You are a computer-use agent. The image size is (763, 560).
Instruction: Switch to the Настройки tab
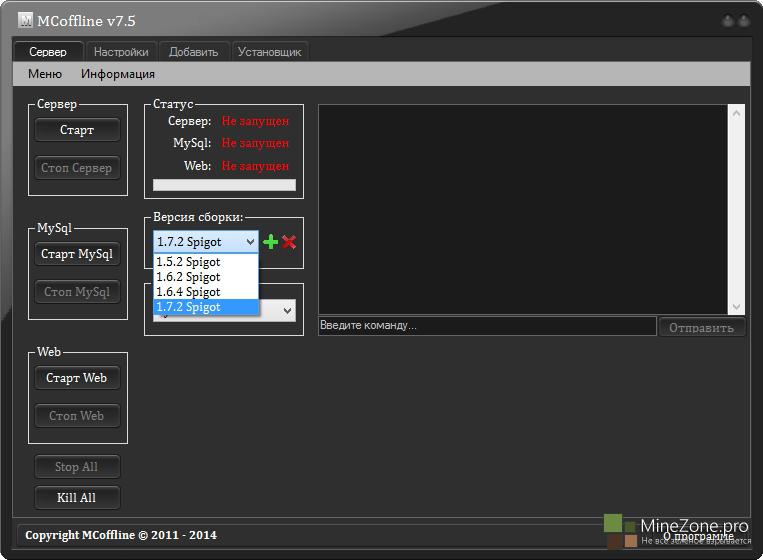121,52
